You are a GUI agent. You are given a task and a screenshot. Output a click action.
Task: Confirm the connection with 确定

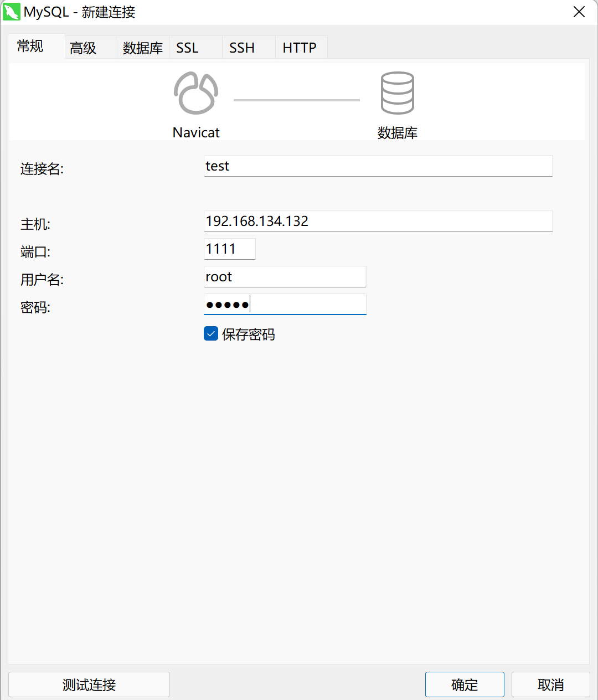pyautogui.click(x=465, y=684)
